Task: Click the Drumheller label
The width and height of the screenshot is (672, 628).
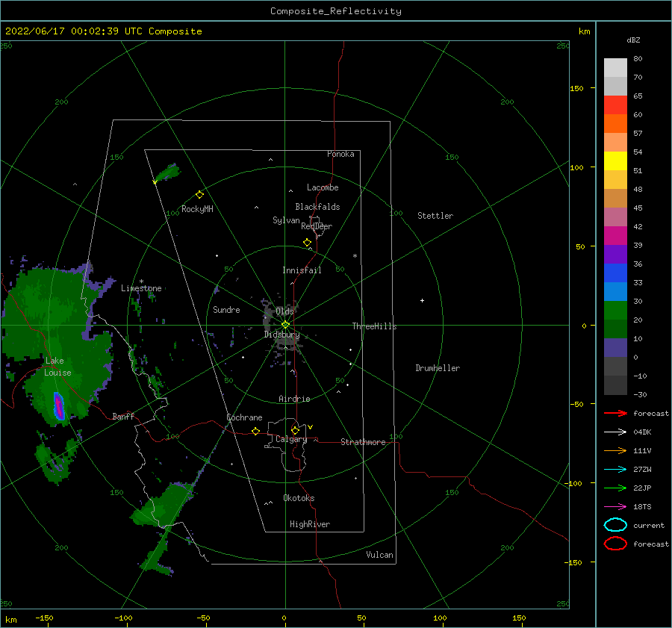Action: tap(438, 368)
